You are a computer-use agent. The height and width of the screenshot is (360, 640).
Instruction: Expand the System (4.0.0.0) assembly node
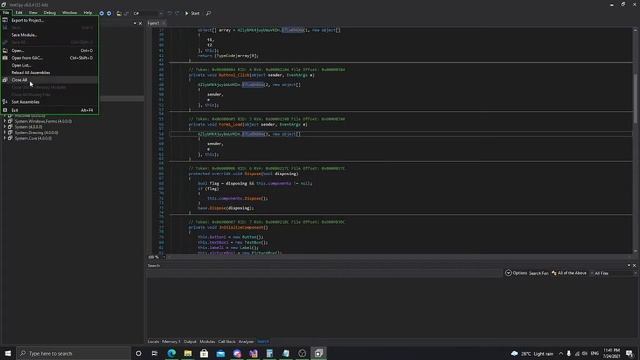tap(5, 127)
